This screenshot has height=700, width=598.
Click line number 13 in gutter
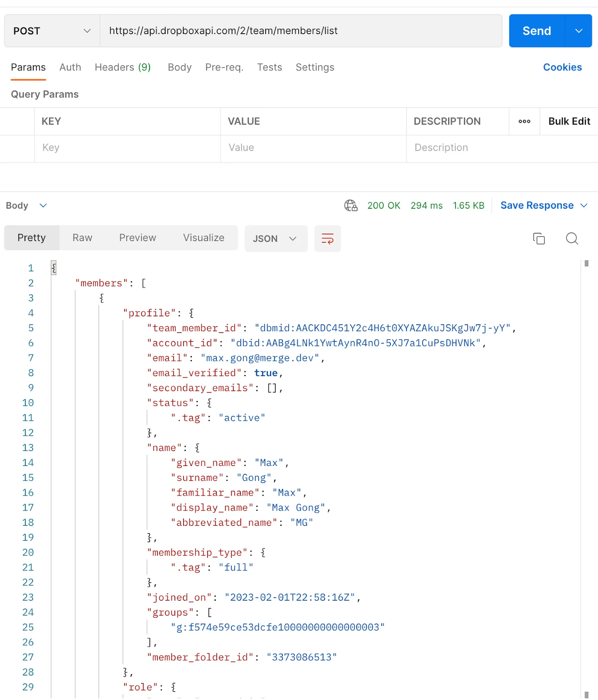(x=28, y=448)
